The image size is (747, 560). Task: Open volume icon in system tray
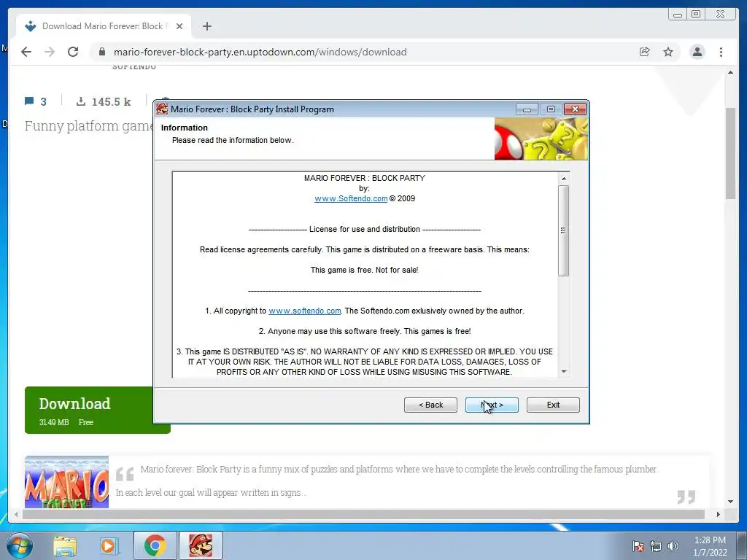click(x=673, y=546)
